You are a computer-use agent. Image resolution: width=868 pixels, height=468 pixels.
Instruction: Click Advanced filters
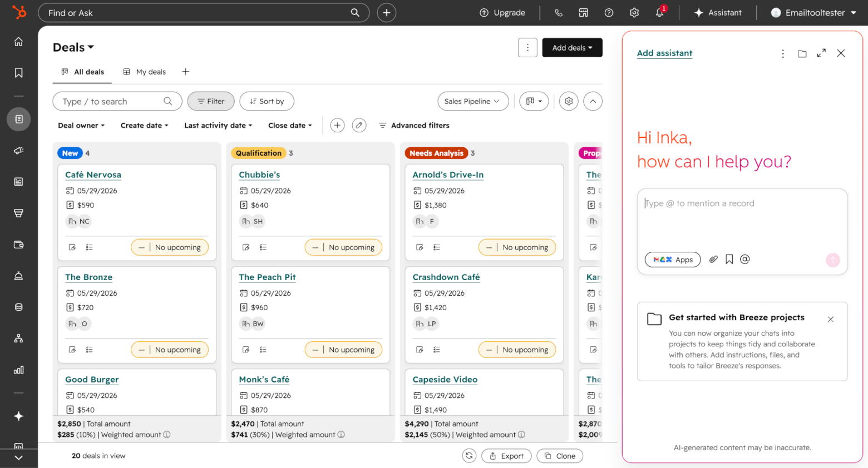pyautogui.click(x=414, y=126)
